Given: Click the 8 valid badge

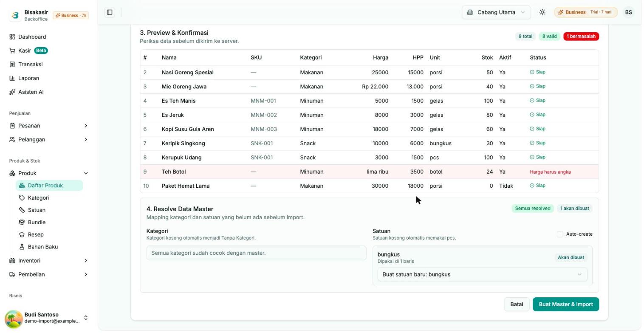Looking at the screenshot, I should [550, 37].
